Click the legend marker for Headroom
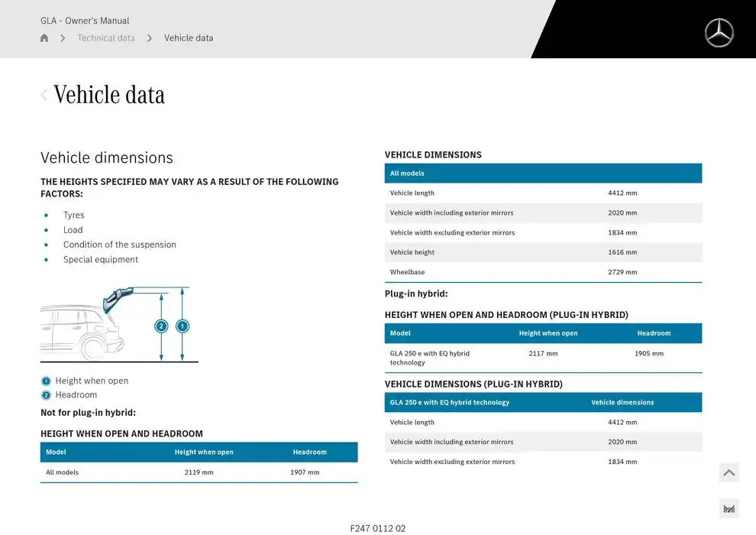The width and height of the screenshot is (756, 535). pyautogui.click(x=46, y=395)
